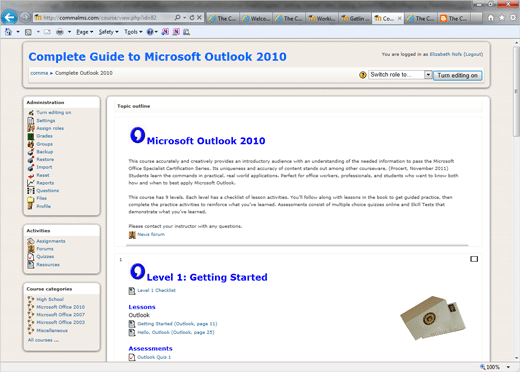Click the Level 1 Checklist document icon
This screenshot has height=372, width=520.
[x=132, y=291]
